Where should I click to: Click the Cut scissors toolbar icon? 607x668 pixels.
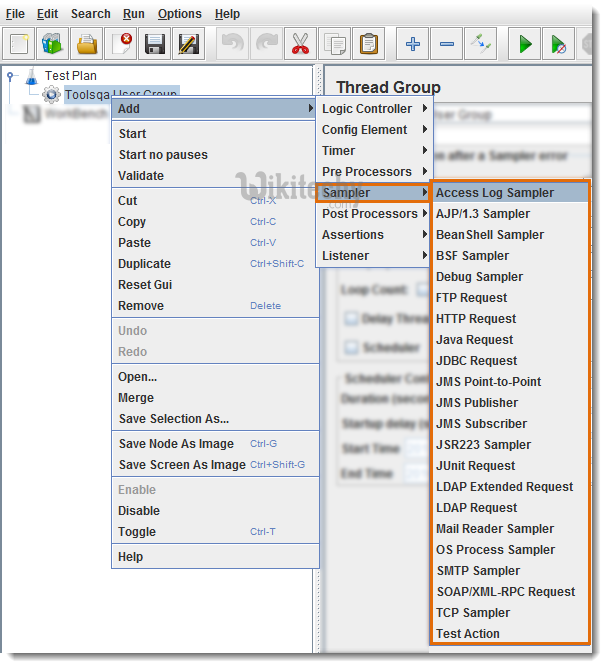coord(300,44)
